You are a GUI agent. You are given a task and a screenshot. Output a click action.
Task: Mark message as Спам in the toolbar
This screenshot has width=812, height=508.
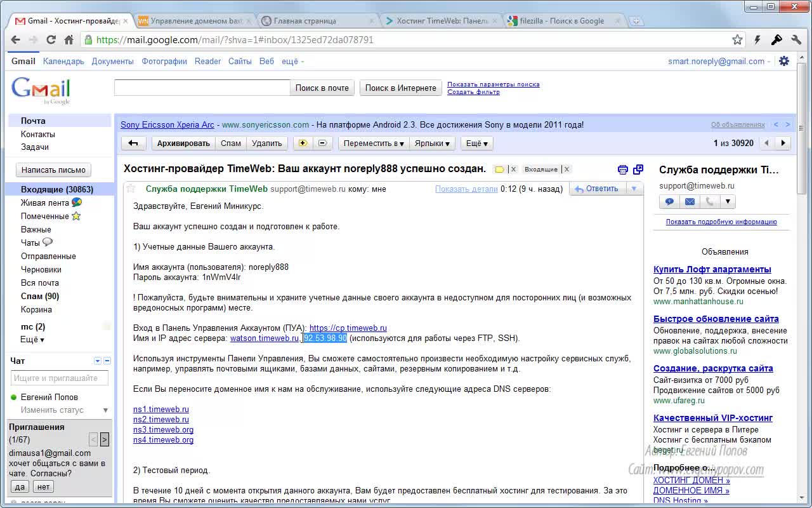point(230,143)
